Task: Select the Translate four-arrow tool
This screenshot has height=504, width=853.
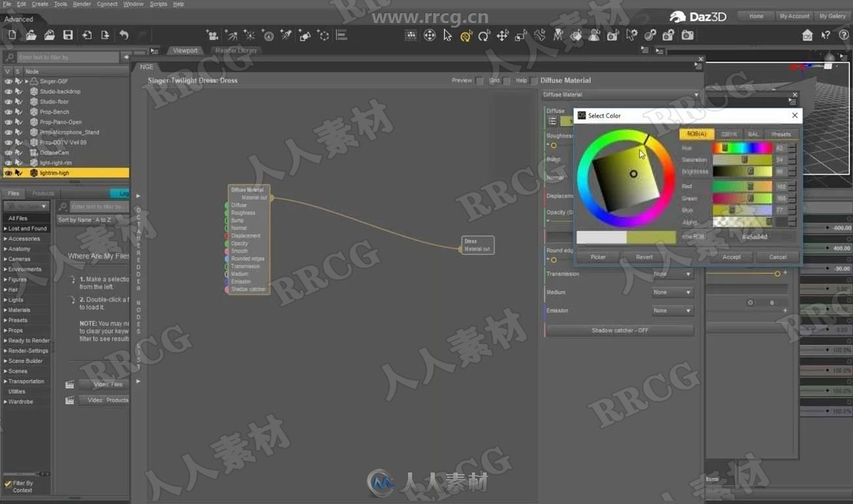Action: pos(503,35)
